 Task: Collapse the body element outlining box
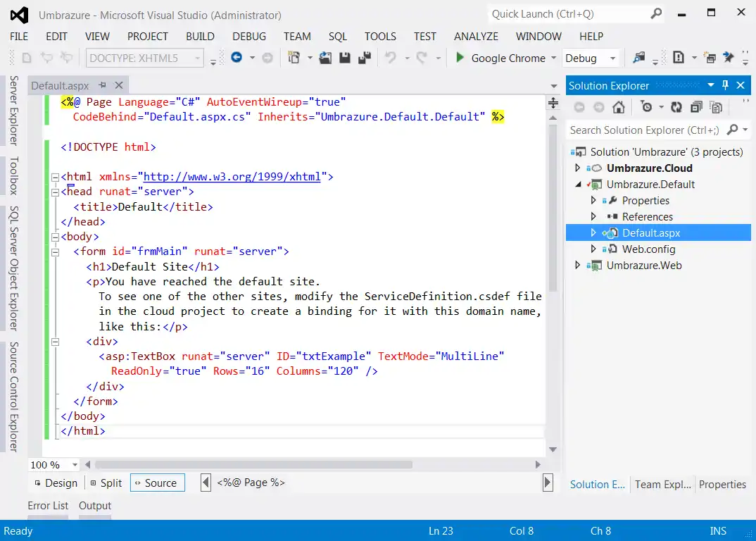[56, 237]
